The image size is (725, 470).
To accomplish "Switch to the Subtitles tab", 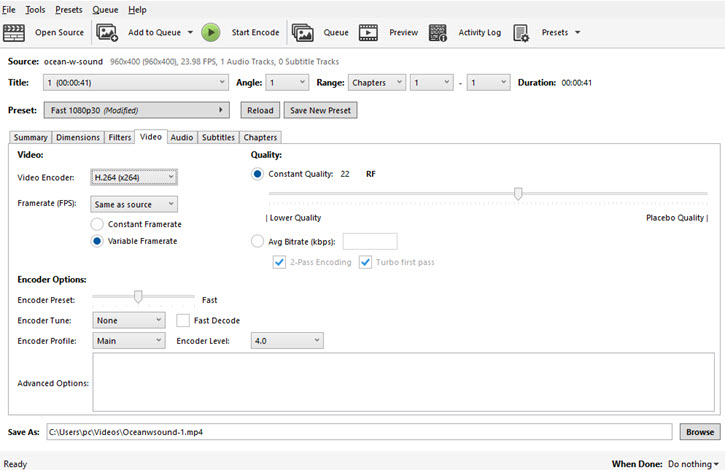I will pos(218,137).
